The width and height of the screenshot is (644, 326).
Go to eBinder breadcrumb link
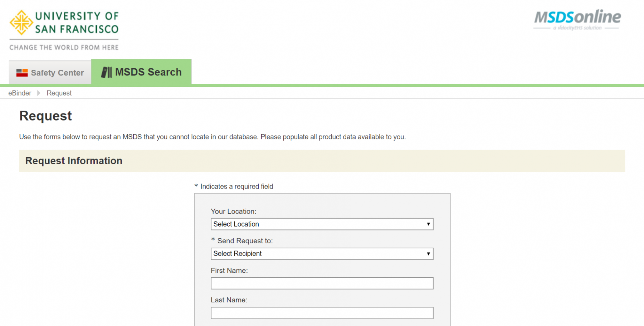[20, 93]
